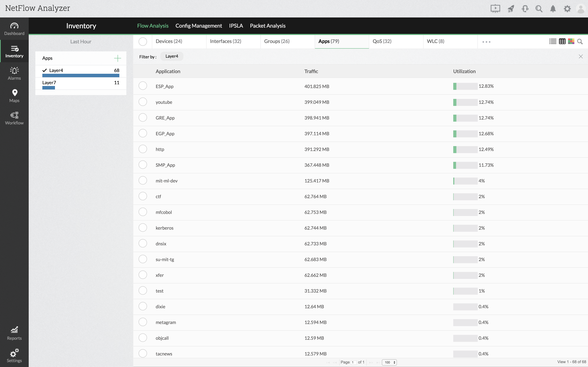This screenshot has height=367, width=588.
Task: Open the Reports panel
Action: click(x=14, y=333)
